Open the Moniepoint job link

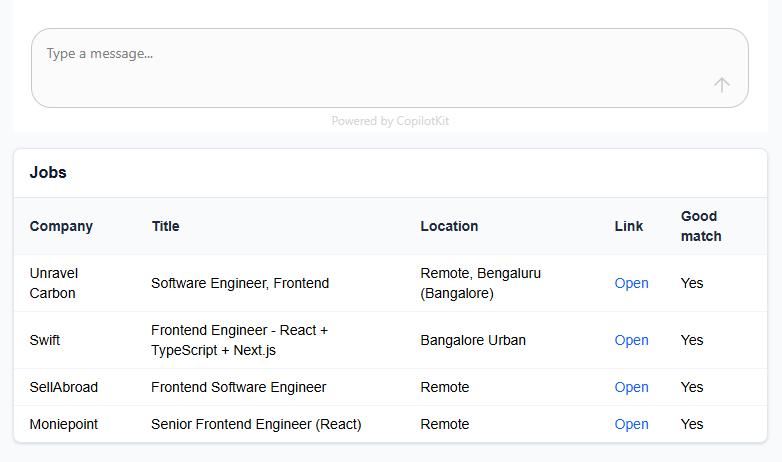[631, 424]
